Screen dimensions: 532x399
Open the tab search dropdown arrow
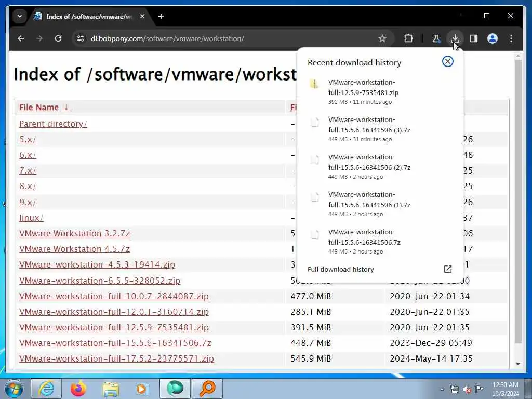point(20,16)
